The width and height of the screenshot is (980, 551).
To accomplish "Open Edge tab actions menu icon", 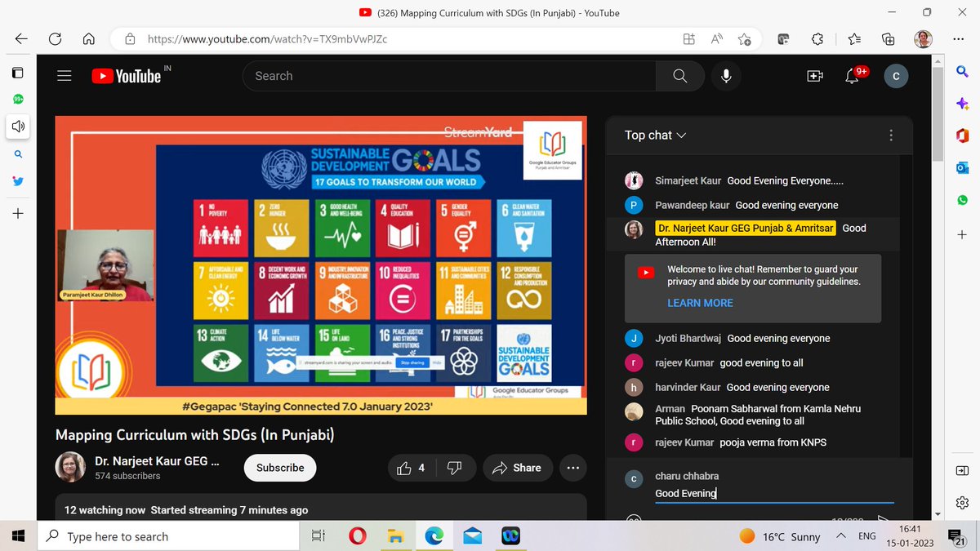I will [17, 73].
